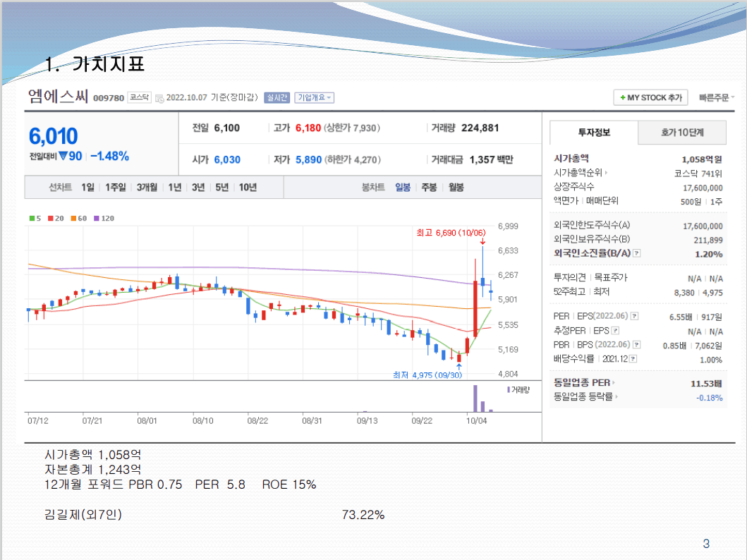Viewport: 747px width, 560px height.
Task: Click the 시가총액 value 1,058억원
Action: point(702,159)
